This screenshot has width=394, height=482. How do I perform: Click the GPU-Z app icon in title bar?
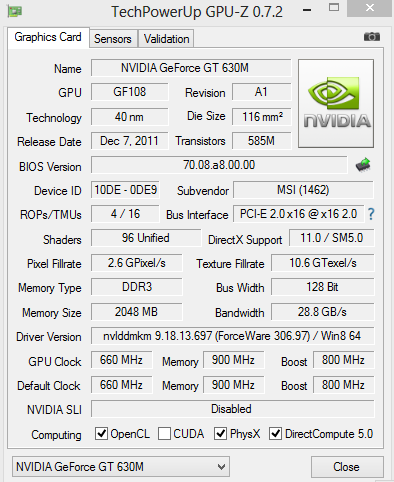tap(15, 12)
